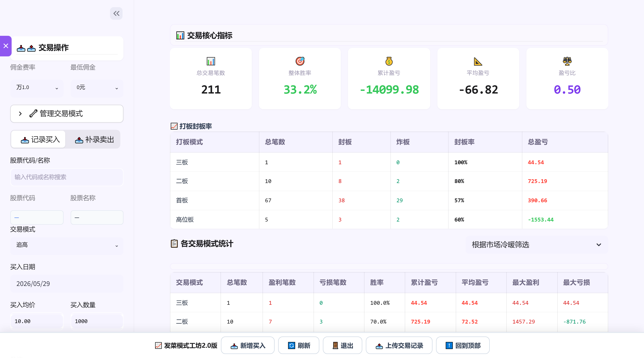Click 整体胜率 value 33.2%
This screenshot has height=358, width=644.
tap(300, 89)
